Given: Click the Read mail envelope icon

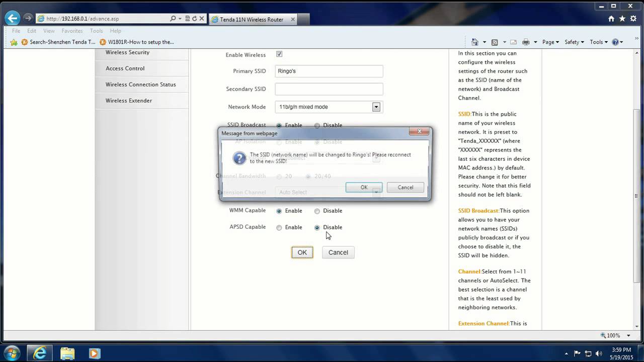Looking at the screenshot, I should pyautogui.click(x=513, y=42).
